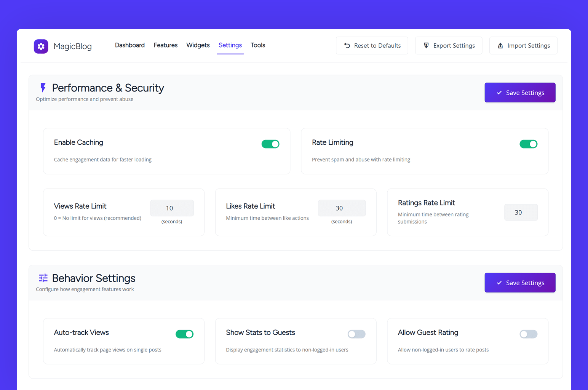The height and width of the screenshot is (390, 588).
Task: Click the Allow Guest Rating label
Action: 428,332
